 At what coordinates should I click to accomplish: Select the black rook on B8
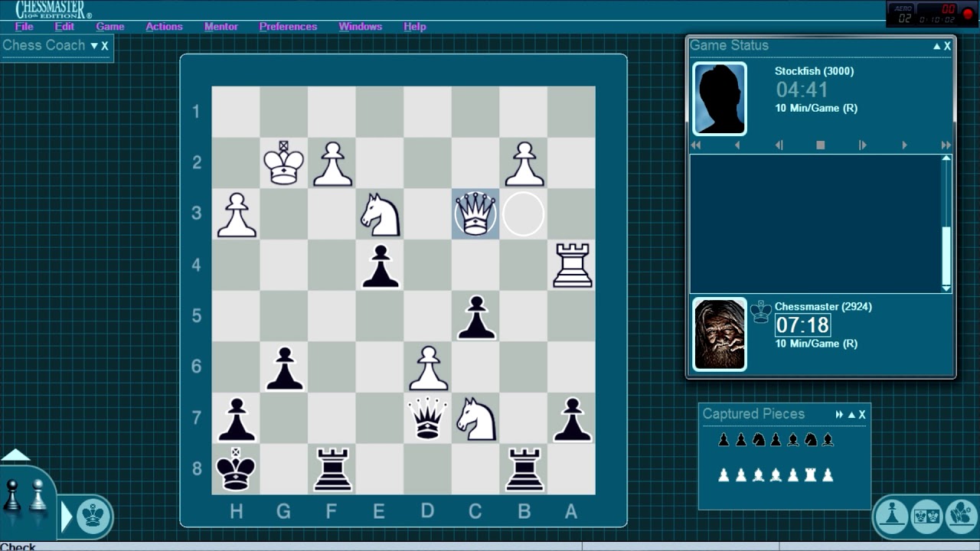[524, 468]
